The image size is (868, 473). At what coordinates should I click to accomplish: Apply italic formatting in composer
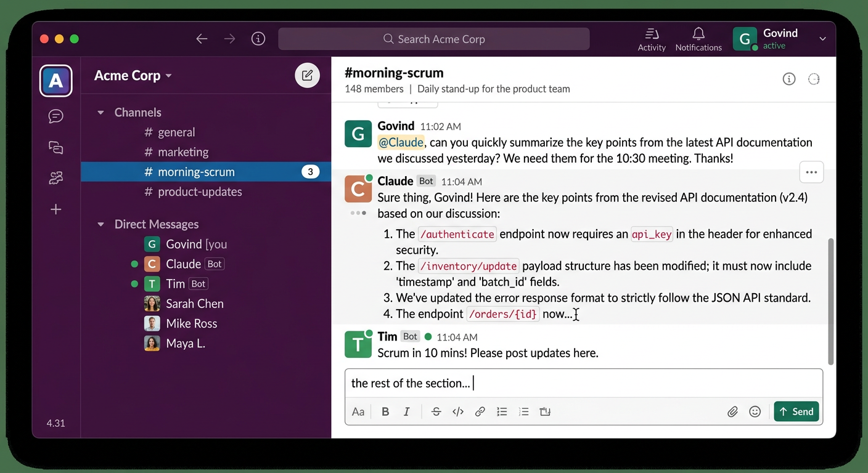[x=407, y=412]
